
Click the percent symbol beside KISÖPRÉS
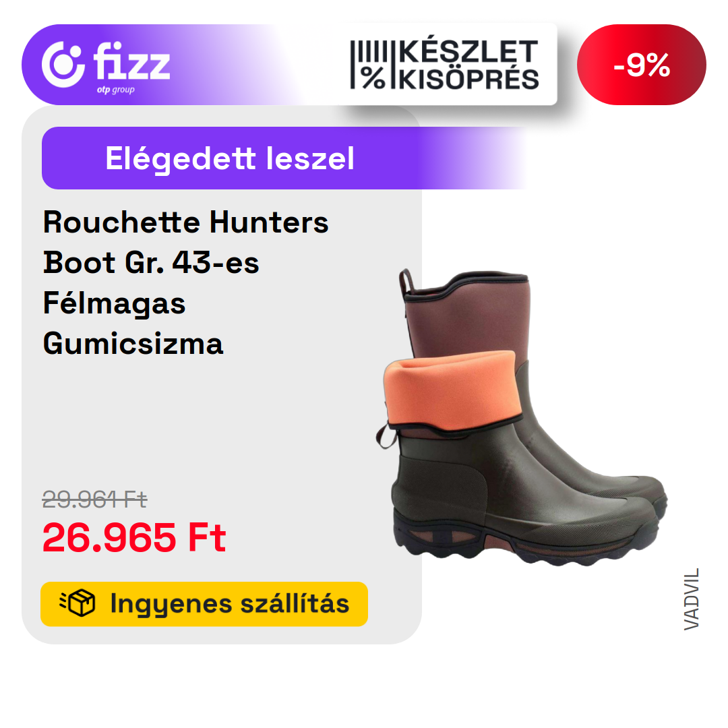click(x=373, y=78)
